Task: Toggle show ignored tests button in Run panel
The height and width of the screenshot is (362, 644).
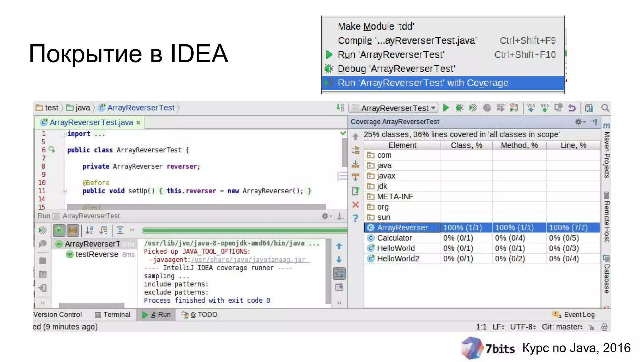Action: 73,230
